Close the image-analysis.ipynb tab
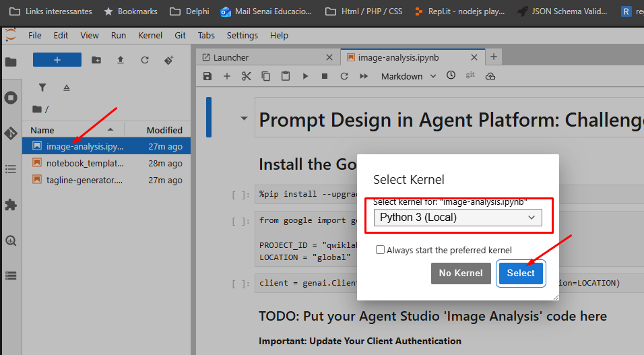 tap(474, 57)
